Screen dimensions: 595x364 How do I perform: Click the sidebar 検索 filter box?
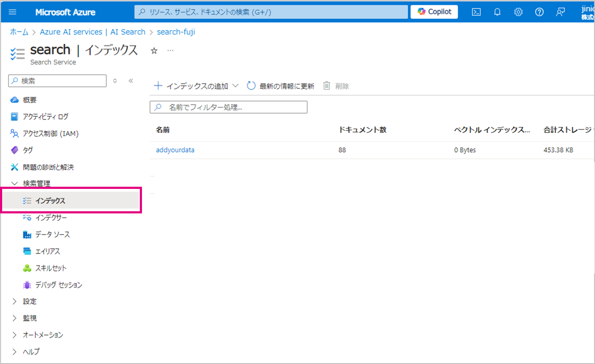click(x=57, y=81)
